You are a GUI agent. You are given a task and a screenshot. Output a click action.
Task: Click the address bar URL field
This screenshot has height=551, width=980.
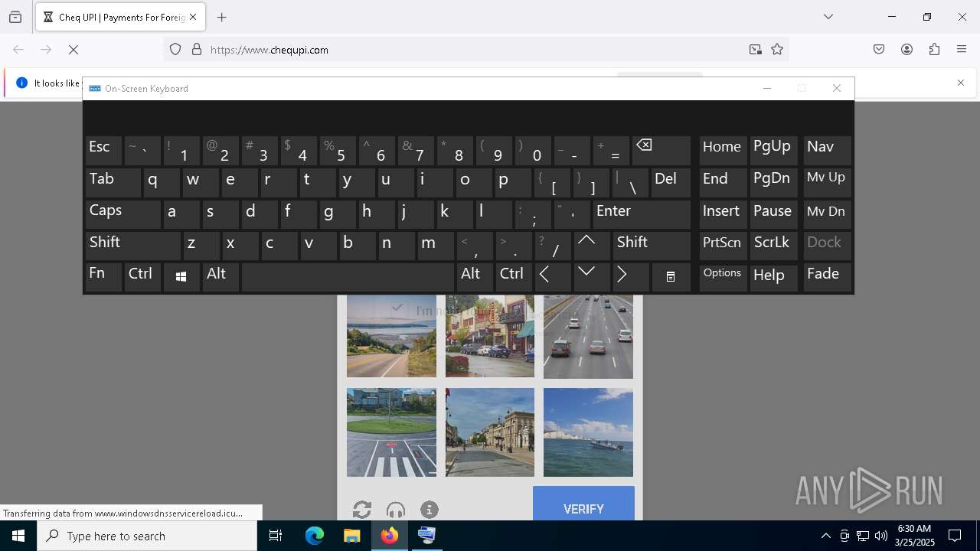tap(475, 50)
